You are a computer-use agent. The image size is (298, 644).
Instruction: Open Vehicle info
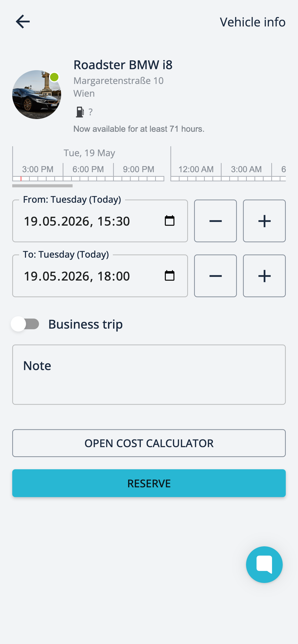(253, 22)
